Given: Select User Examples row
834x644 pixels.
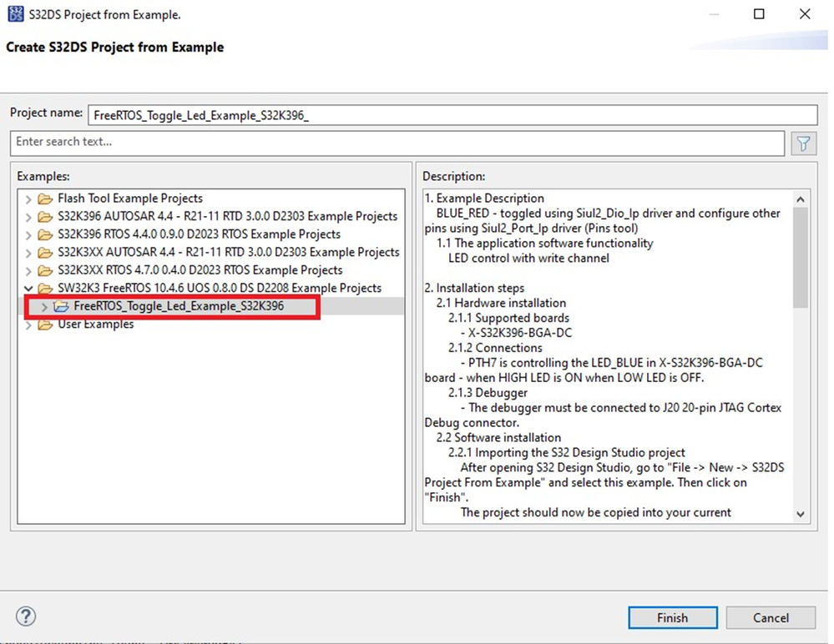Looking at the screenshot, I should tap(95, 325).
